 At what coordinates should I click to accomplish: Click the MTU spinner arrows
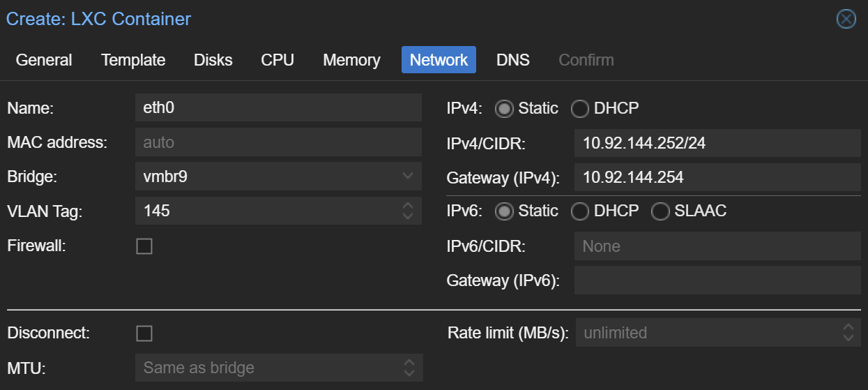tap(409, 368)
